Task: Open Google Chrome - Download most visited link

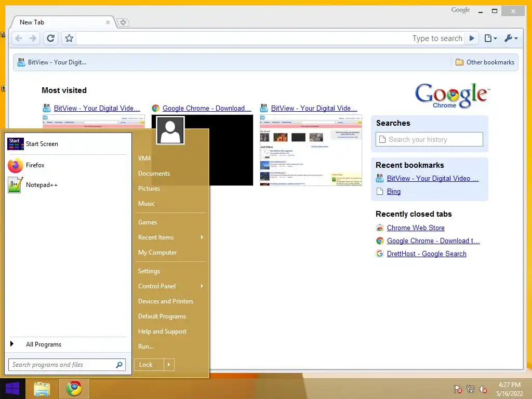Action: tap(207, 108)
